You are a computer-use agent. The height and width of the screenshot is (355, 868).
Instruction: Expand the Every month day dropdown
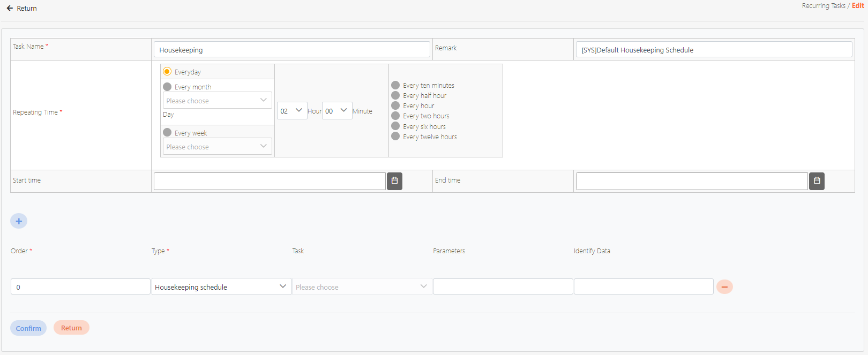coord(217,101)
